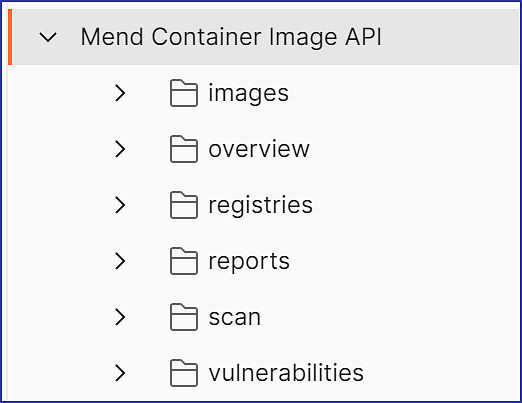Open the reports folder label
This screenshot has width=522, height=403.
249,262
